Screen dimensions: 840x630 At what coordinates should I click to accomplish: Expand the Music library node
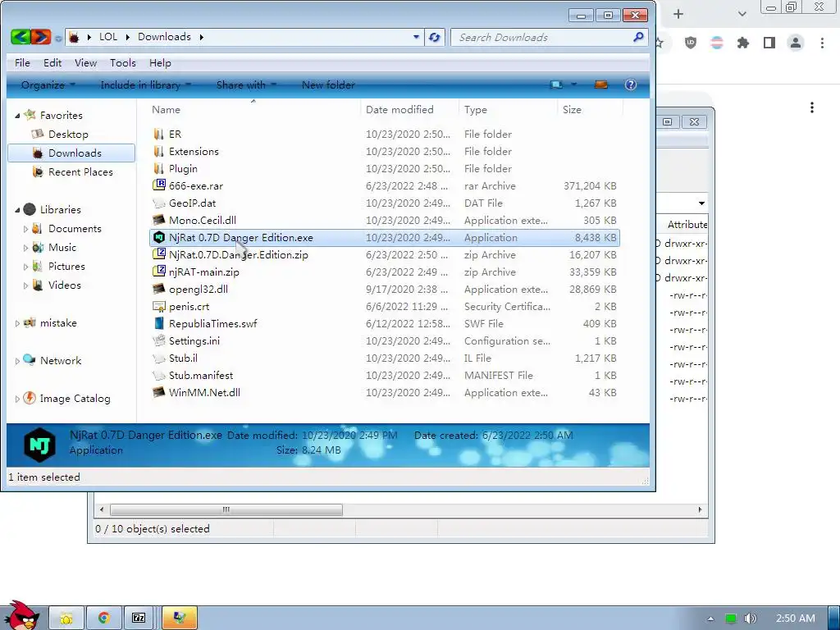coord(25,248)
